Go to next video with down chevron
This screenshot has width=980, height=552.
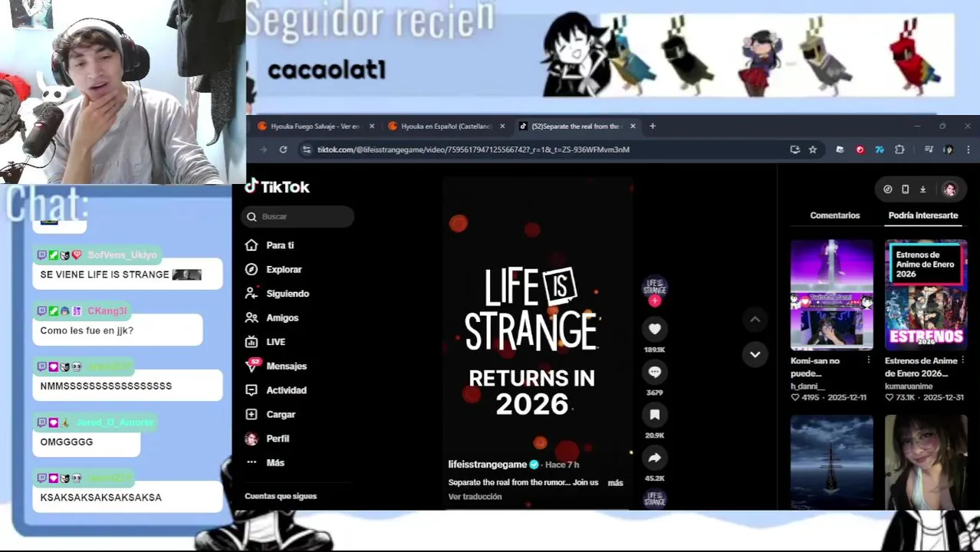[755, 354]
